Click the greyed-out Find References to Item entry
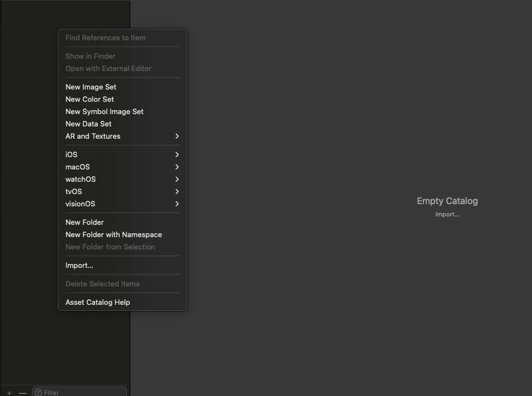Viewport: 532px width, 396px height. click(122, 37)
